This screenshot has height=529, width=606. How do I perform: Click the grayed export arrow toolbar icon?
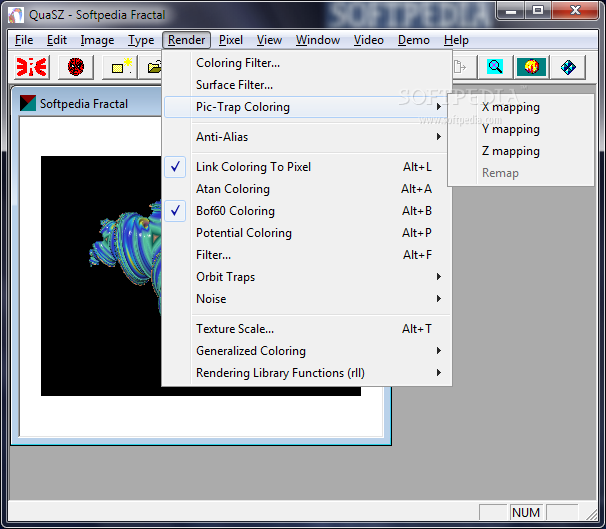click(460, 67)
